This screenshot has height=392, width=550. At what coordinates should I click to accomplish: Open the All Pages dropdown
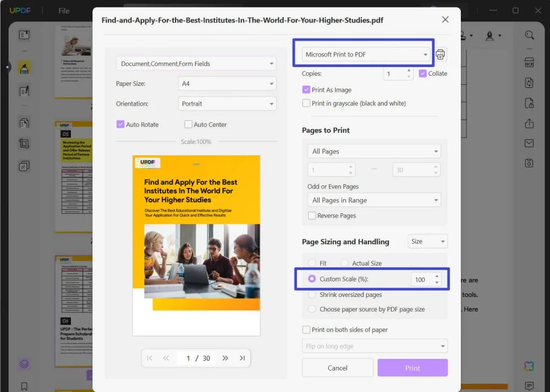(x=374, y=151)
